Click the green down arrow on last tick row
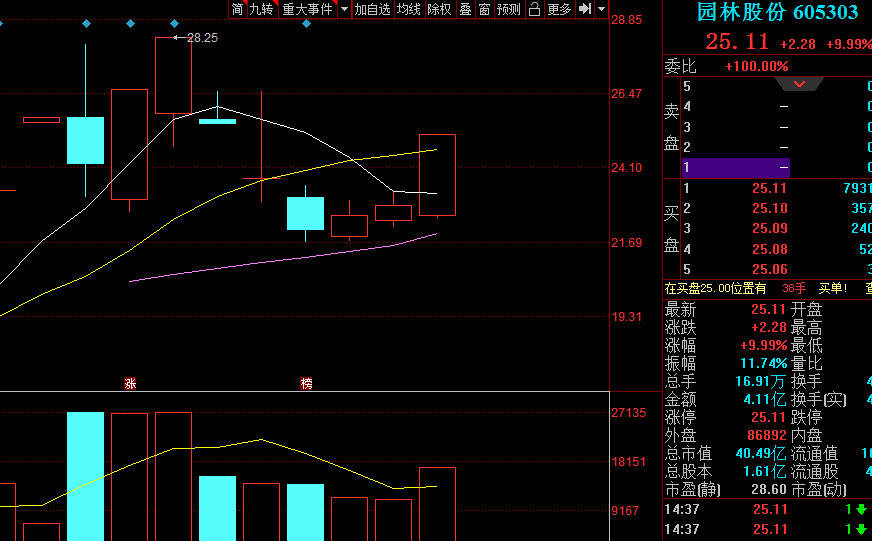The image size is (872, 541). (x=861, y=529)
